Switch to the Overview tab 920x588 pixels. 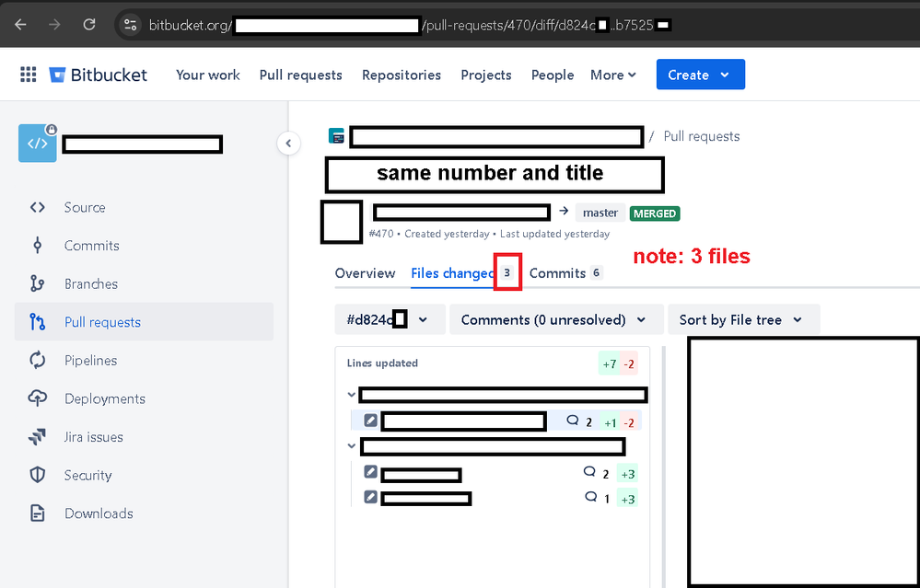point(365,273)
